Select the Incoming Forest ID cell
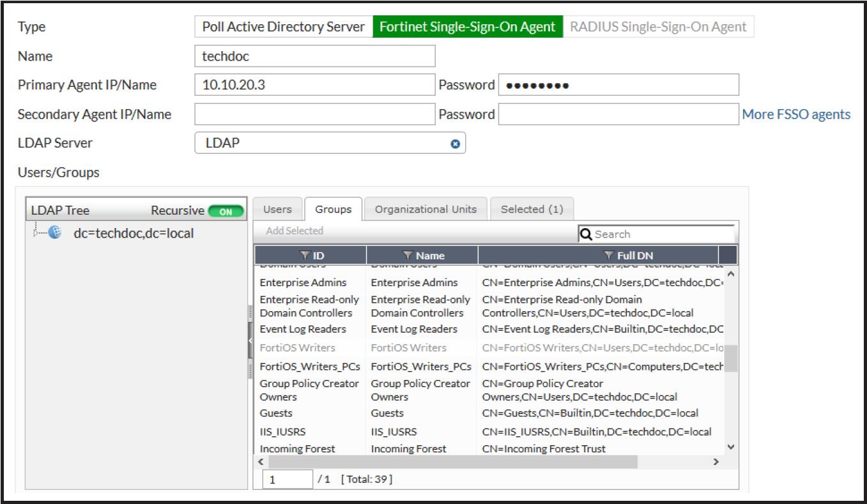This screenshot has height=504, width=867. 298,448
